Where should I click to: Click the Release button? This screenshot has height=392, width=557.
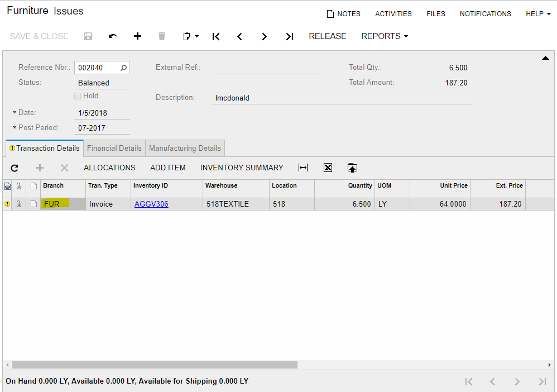tap(328, 36)
